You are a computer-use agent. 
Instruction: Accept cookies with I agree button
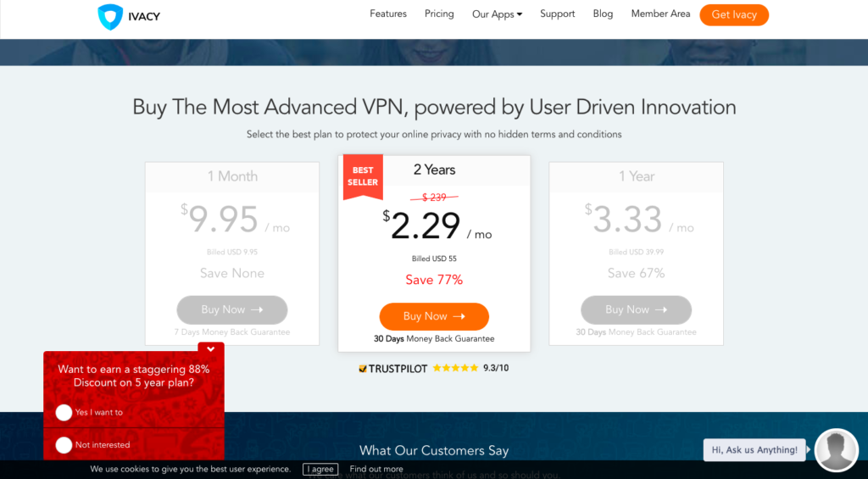pos(320,469)
